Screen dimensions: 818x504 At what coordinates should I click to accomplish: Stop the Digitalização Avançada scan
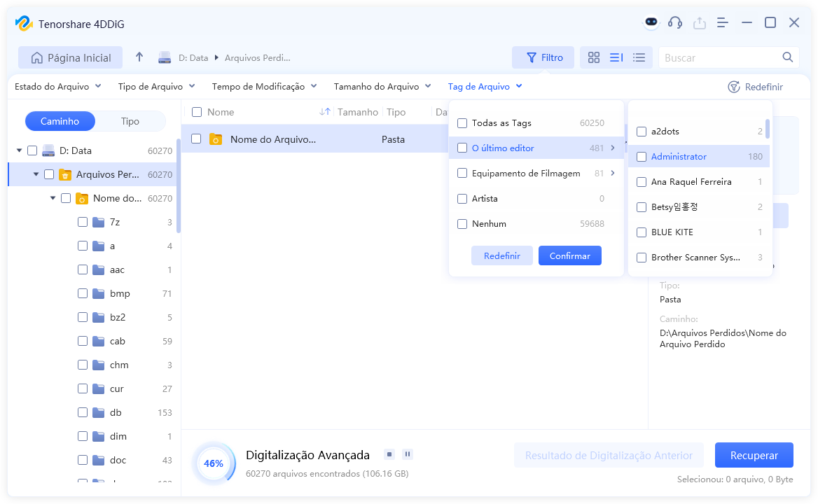click(x=389, y=454)
